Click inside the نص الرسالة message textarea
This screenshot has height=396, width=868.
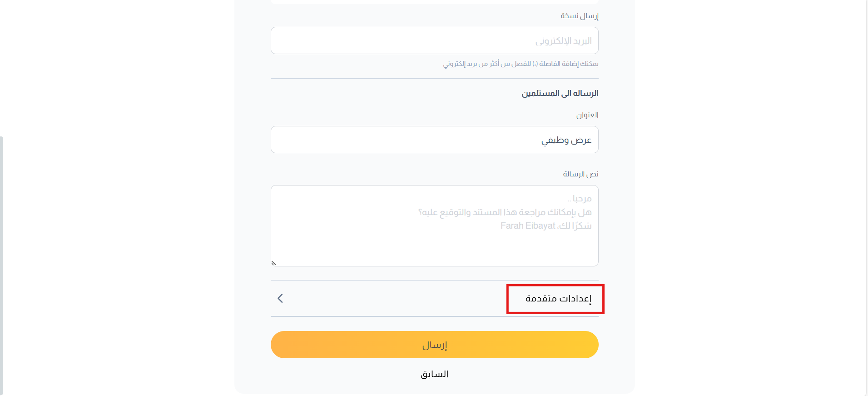[x=434, y=226]
